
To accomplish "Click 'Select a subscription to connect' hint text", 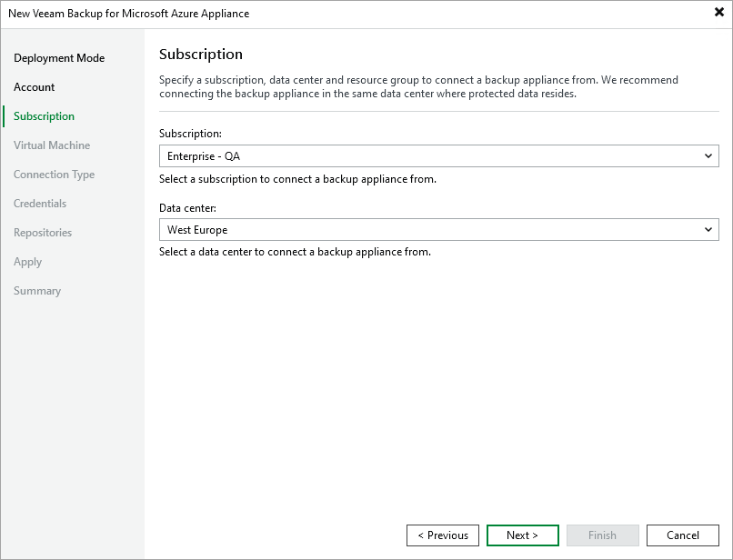I will (297, 179).
